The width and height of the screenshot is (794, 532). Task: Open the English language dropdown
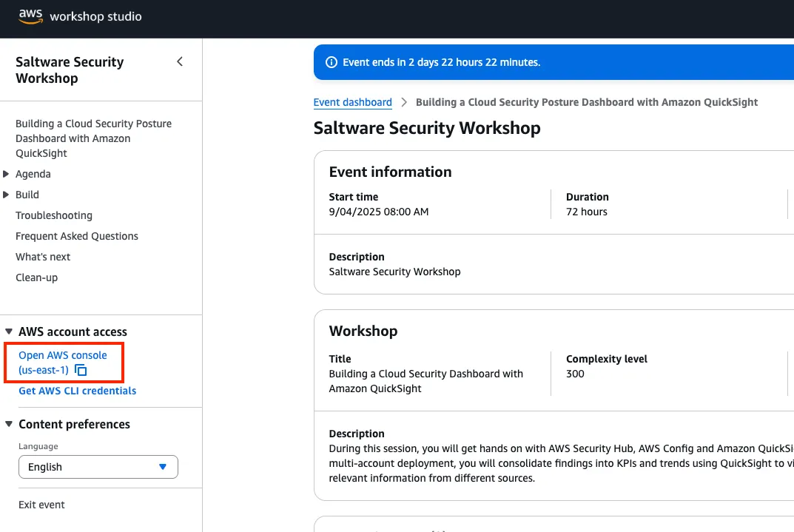click(x=98, y=467)
